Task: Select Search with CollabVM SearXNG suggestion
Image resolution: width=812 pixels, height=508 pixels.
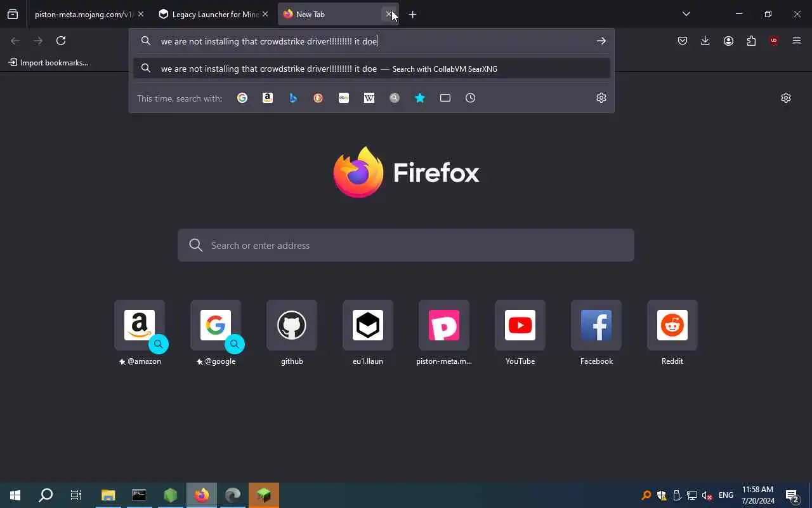Action: [x=372, y=69]
